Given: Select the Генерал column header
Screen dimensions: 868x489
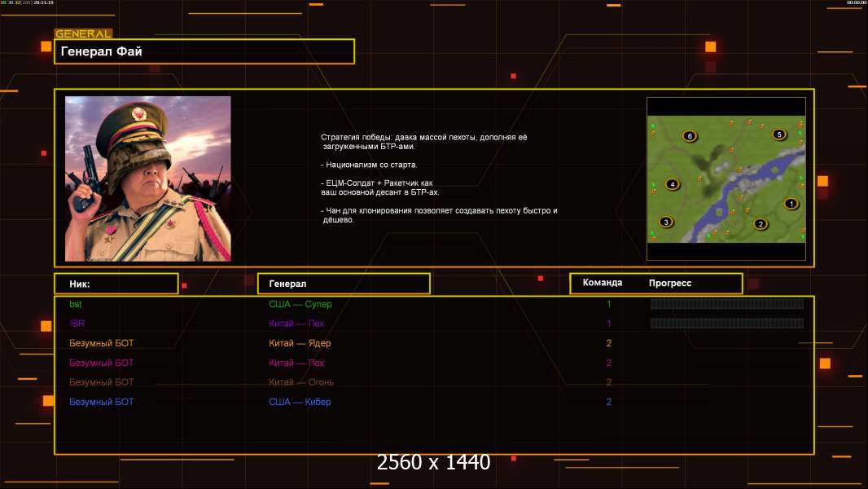Looking at the screenshot, I should [343, 284].
